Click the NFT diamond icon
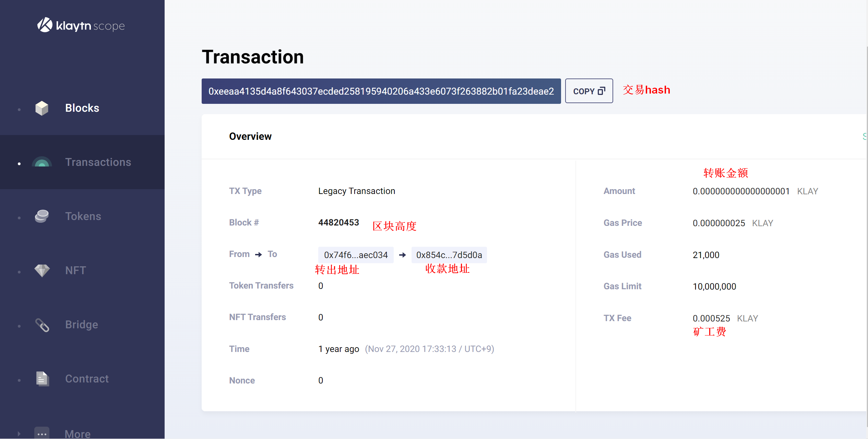This screenshot has height=439, width=868. click(x=42, y=270)
